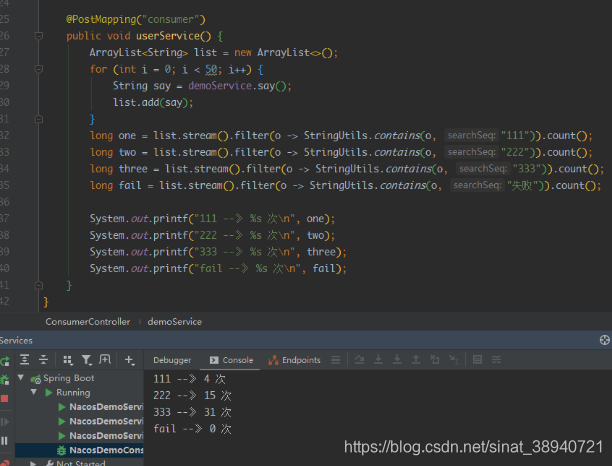Fold the for loop at line 28
Image resolution: width=612 pixels, height=466 pixels.
click(x=39, y=69)
